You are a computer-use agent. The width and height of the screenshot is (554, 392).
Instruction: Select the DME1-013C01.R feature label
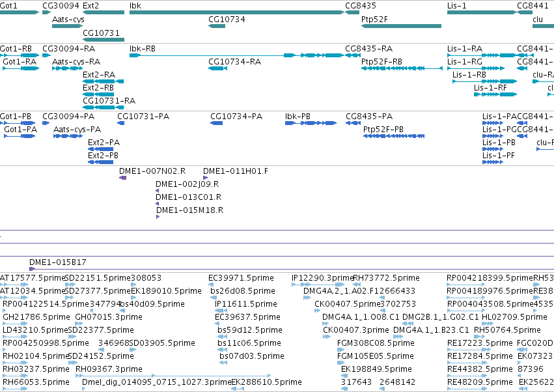coord(189,197)
